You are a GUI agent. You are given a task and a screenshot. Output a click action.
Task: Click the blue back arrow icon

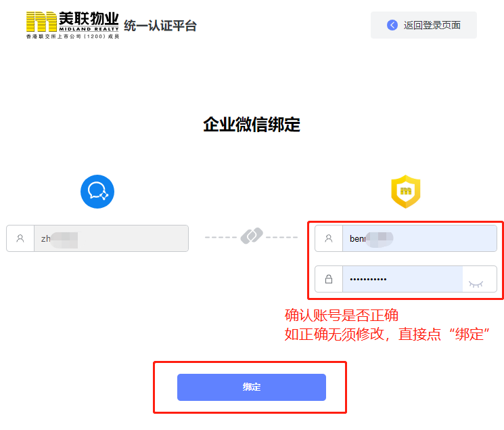point(392,25)
